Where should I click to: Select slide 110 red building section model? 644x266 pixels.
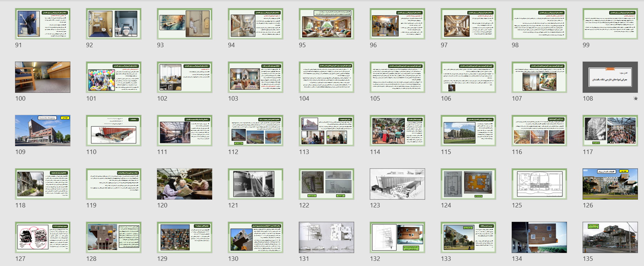click(x=114, y=131)
